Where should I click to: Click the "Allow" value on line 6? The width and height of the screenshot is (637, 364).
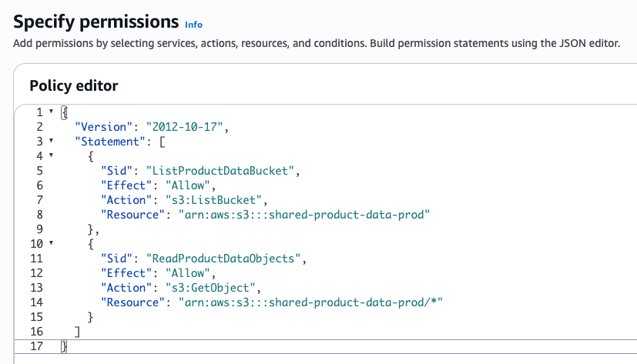point(188,185)
